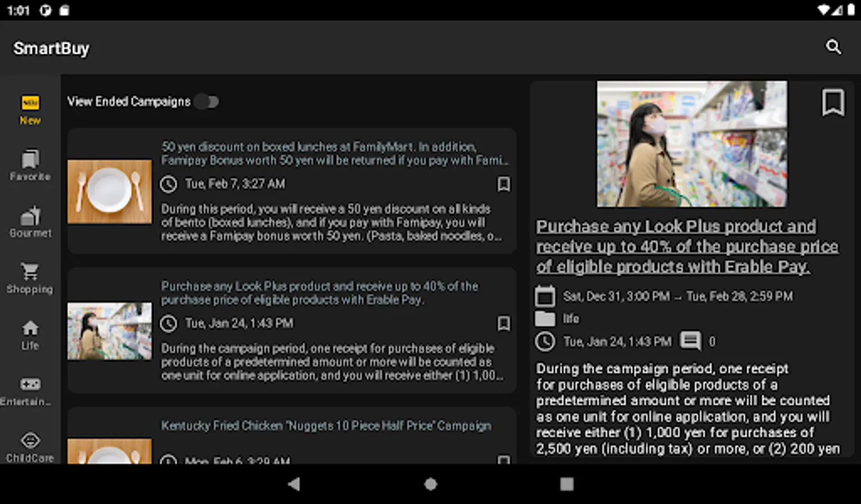Click the Wi-Fi status icon

(823, 10)
